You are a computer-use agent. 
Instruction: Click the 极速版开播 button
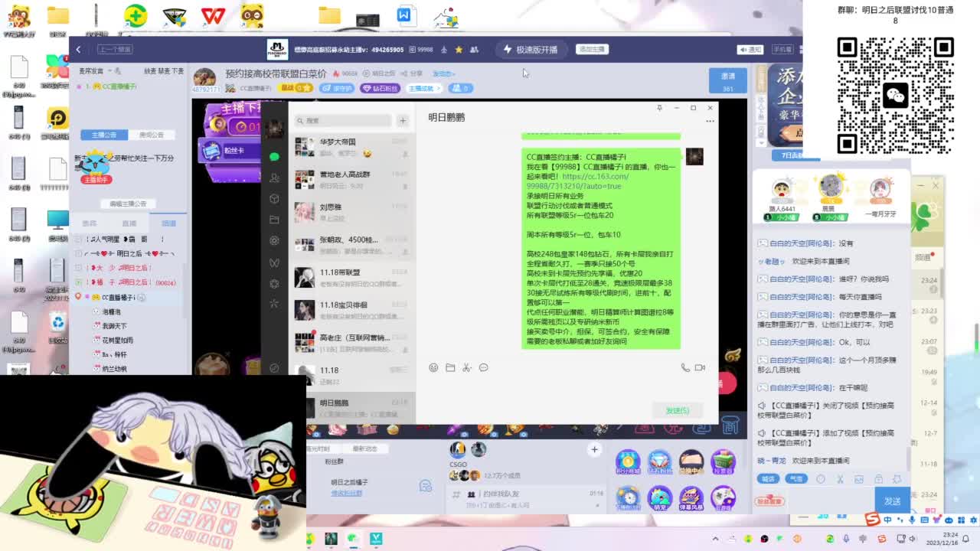pos(531,50)
